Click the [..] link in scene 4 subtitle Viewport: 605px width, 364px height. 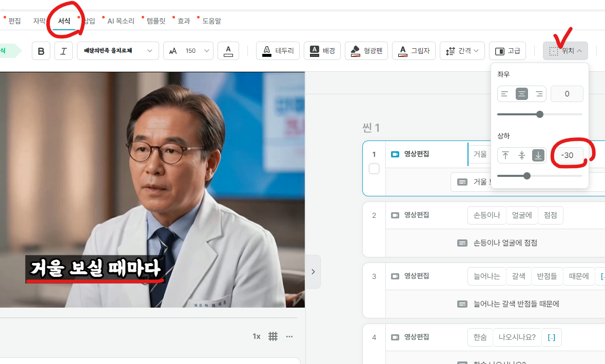[552, 337]
